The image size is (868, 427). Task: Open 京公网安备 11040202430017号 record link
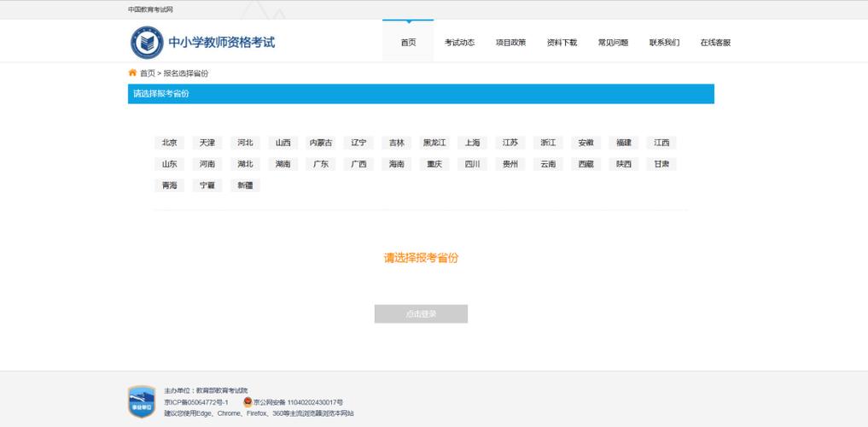click(x=298, y=402)
